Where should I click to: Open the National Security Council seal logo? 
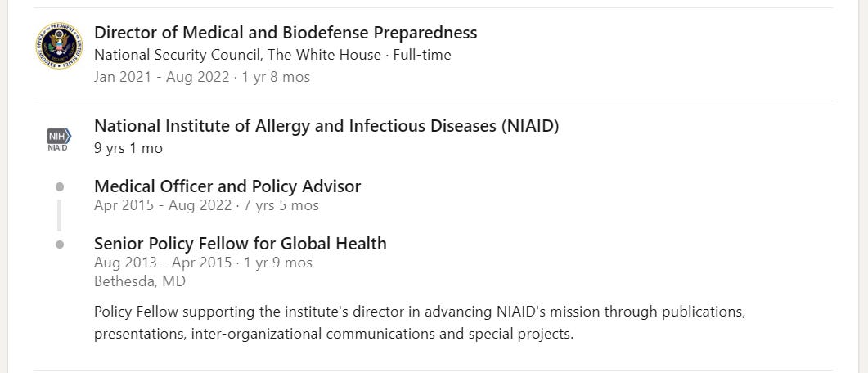[59, 46]
